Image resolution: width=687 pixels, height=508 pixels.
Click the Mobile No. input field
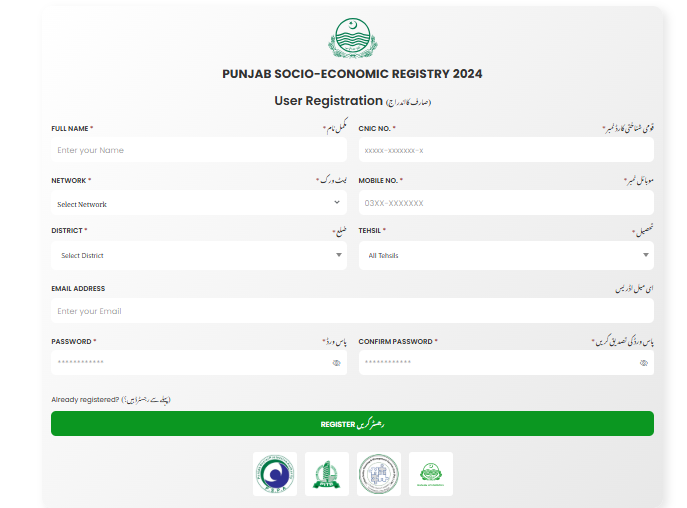point(506,203)
